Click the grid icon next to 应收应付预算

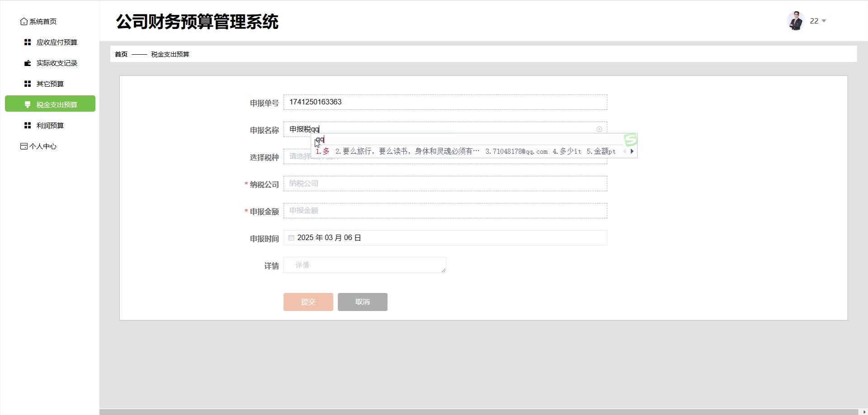(28, 42)
